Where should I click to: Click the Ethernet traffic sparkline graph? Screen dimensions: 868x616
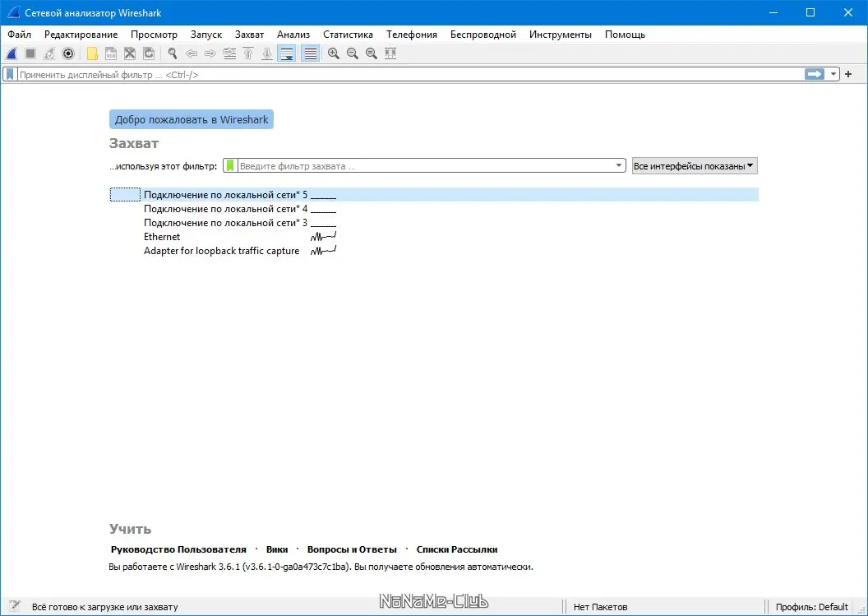(x=323, y=237)
